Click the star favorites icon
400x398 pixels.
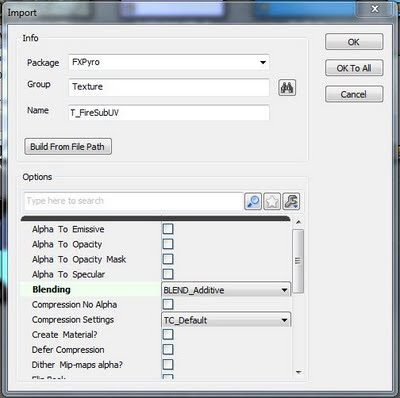[x=272, y=201]
